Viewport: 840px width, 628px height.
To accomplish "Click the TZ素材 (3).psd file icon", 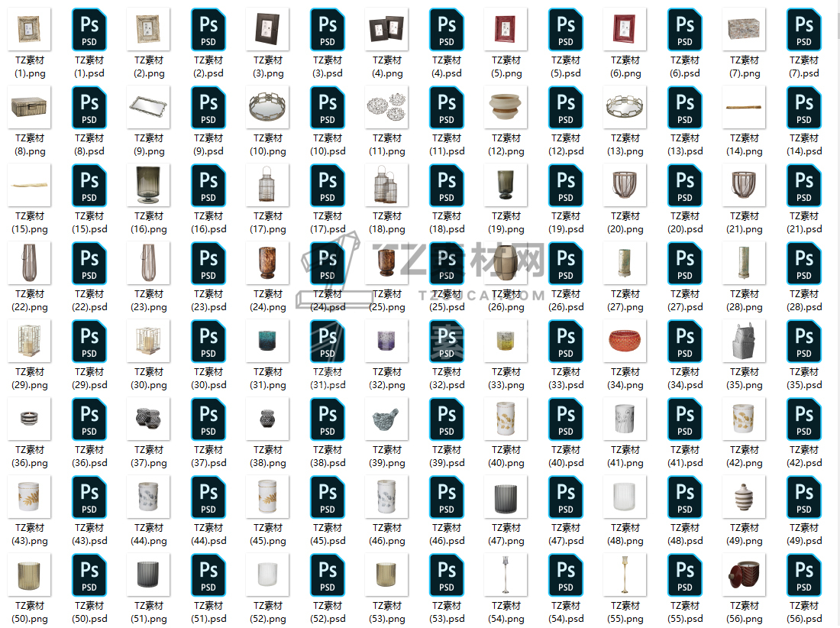I will tap(328, 30).
